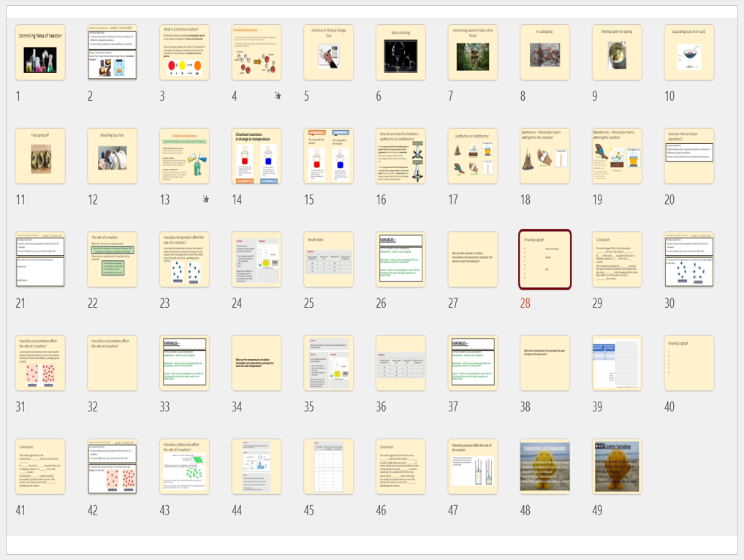Viewport: 744px width, 560px height.
Task: Click the 'Hammering wood' tree house slide 7
Action: pyautogui.click(x=473, y=53)
